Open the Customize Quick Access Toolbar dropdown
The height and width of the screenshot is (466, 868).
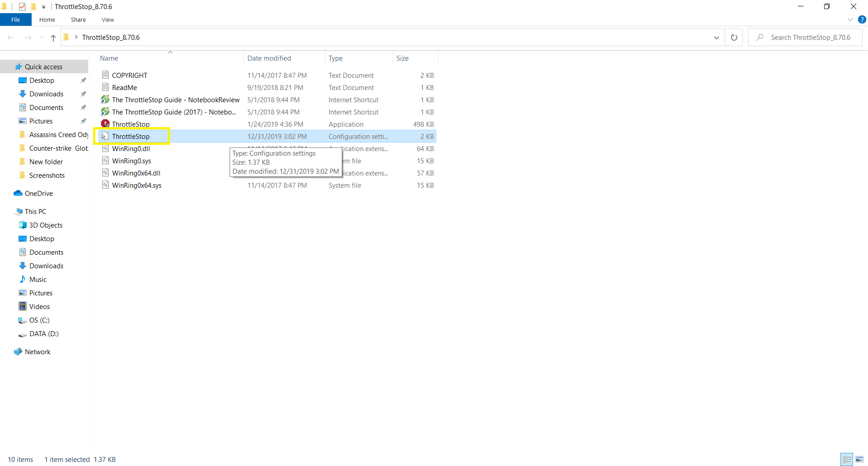(43, 7)
